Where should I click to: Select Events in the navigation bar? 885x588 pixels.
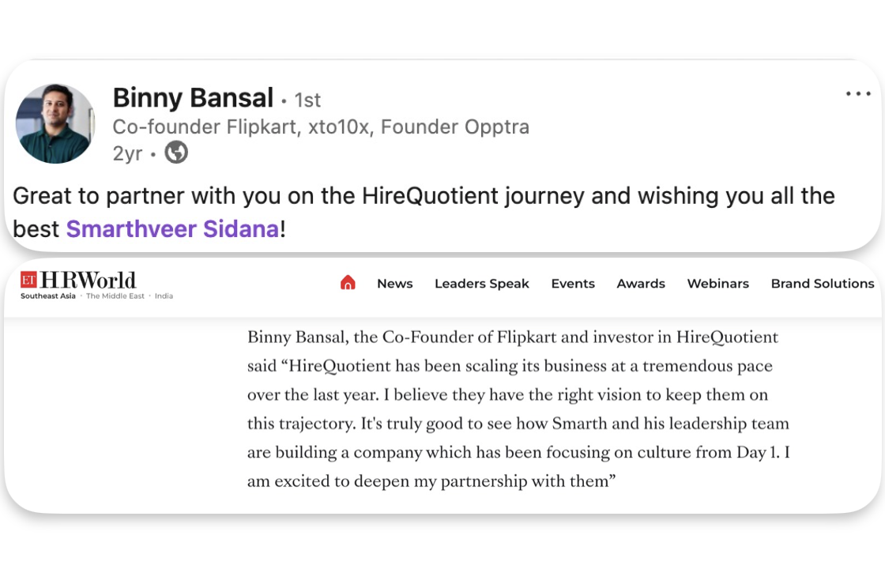click(x=573, y=284)
